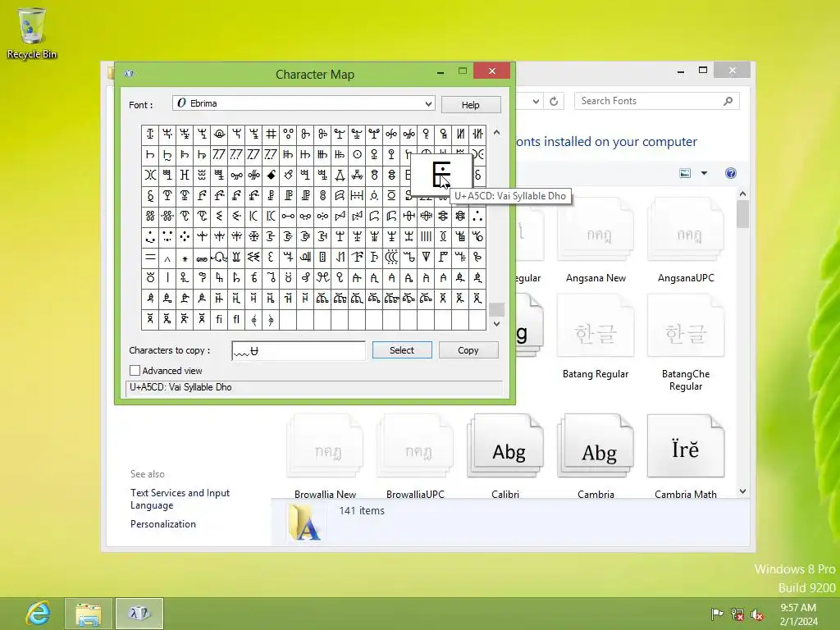Screen dimensions: 840x630
Task: Click the muted volume tray icon
Action: pos(757,614)
